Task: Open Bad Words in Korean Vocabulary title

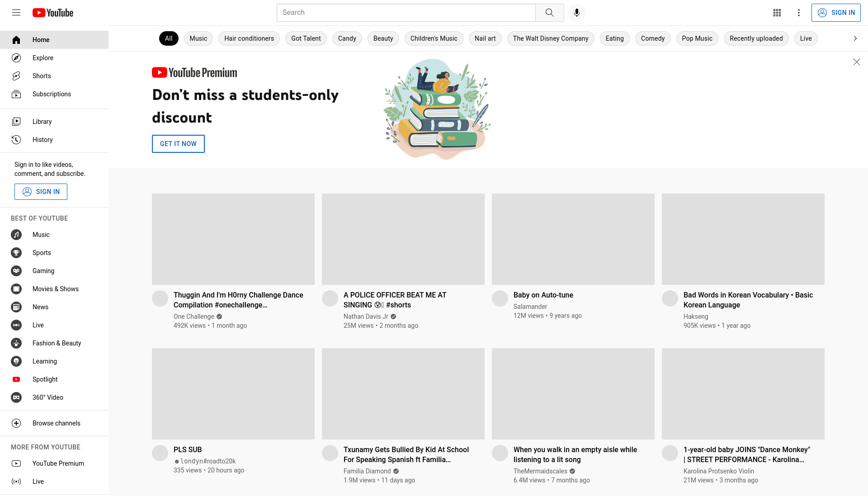Action: click(748, 300)
